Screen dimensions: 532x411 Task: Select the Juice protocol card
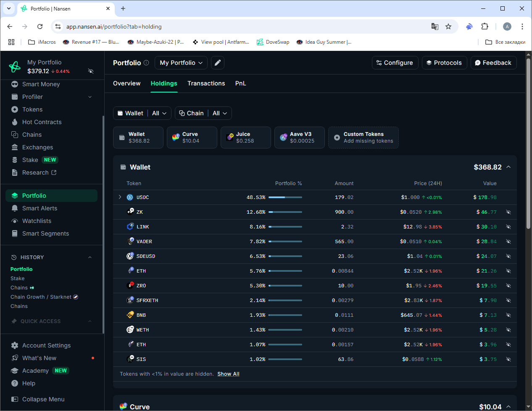[246, 138]
